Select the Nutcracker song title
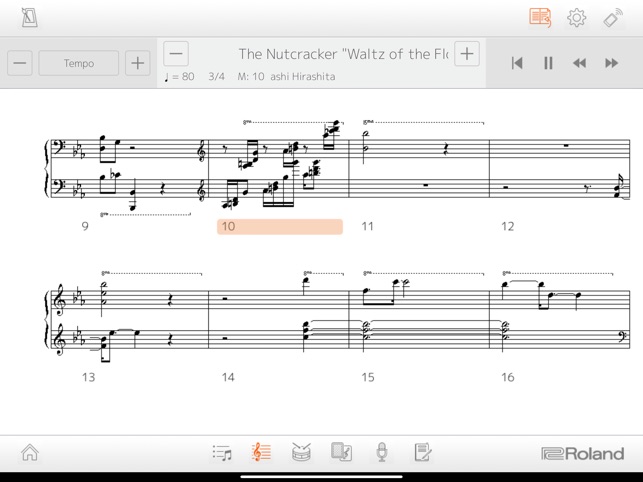The width and height of the screenshot is (643, 482). (344, 54)
